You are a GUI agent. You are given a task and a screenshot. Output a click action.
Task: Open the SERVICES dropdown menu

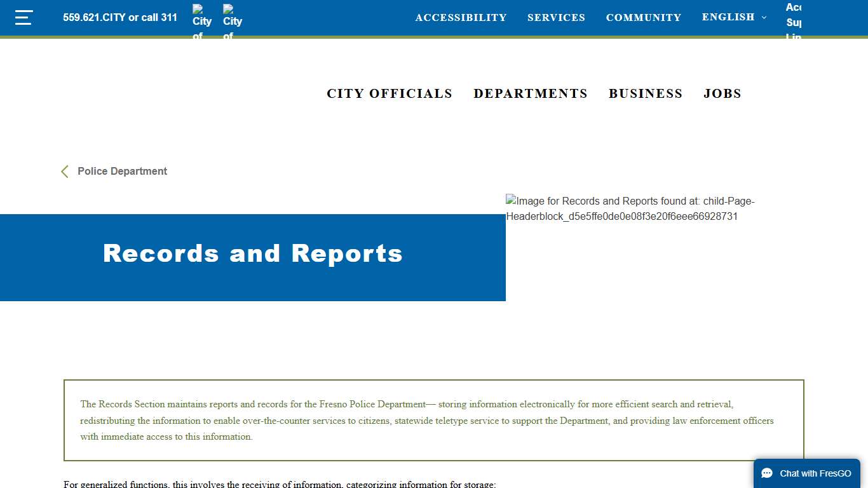(x=555, y=17)
